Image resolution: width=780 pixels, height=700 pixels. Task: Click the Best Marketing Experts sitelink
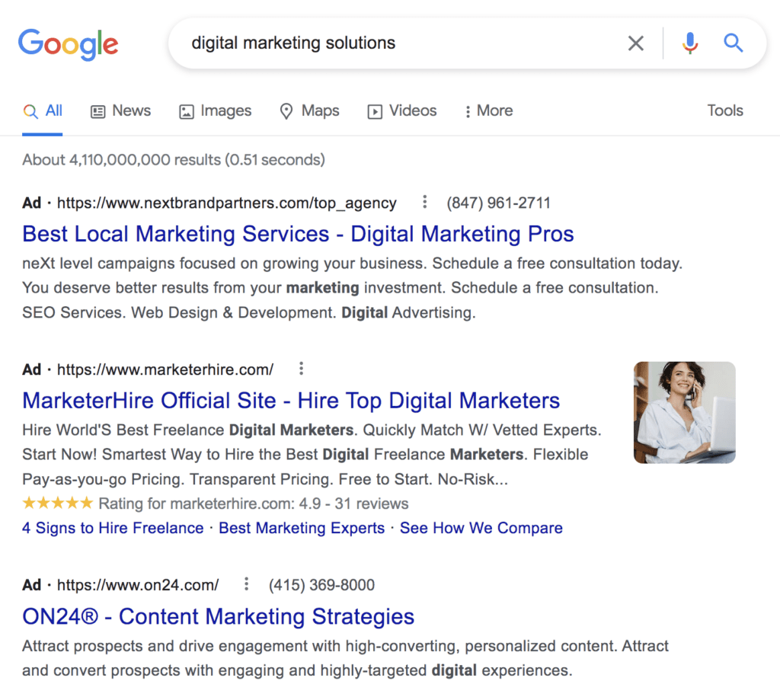[301, 528]
